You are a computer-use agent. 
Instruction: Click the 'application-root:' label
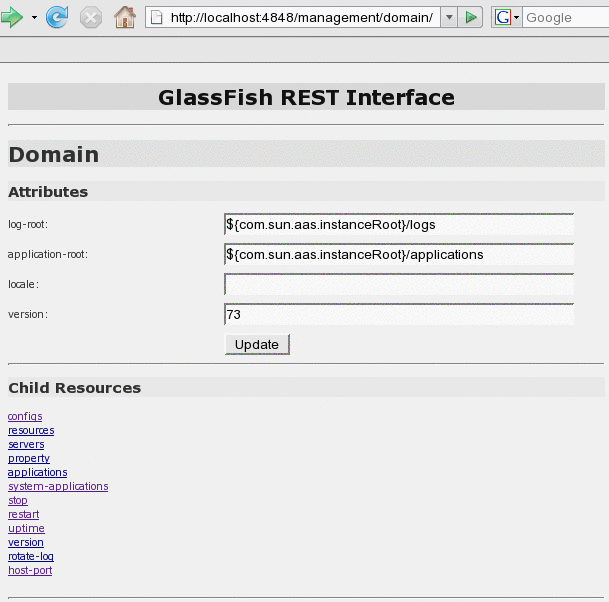[48, 254]
